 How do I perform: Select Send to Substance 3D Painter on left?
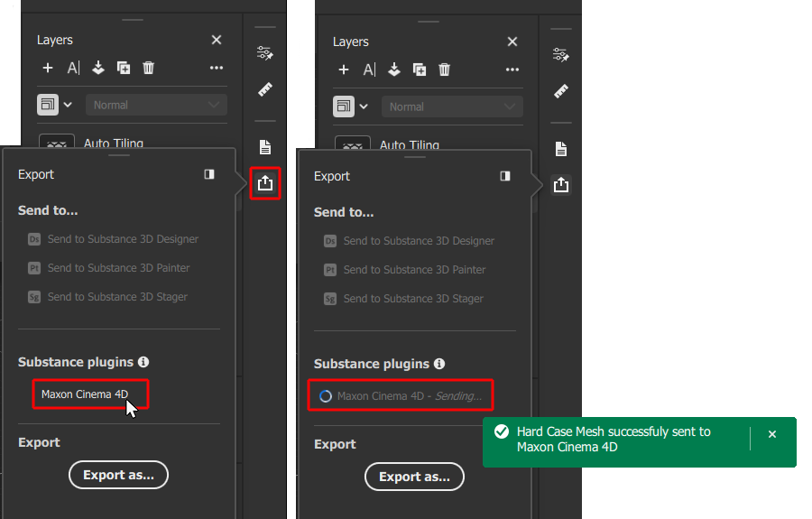click(118, 268)
